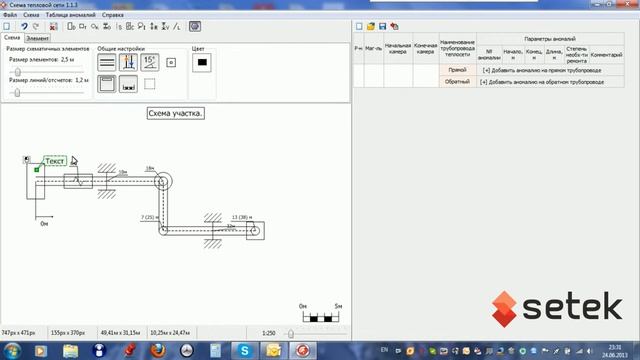Click the new scheme document icon
Viewport: 640px width, 360px height.
7,26
